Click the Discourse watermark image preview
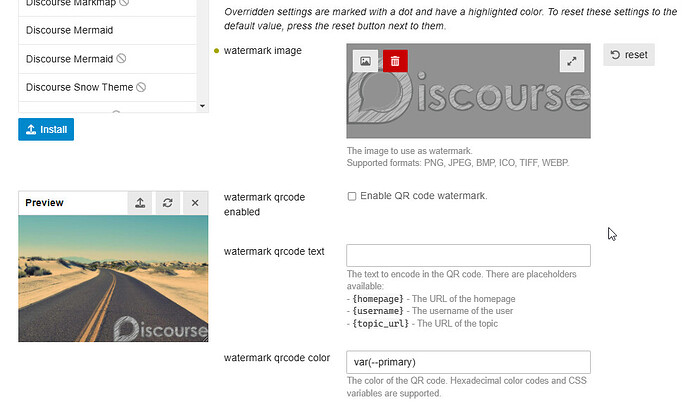Screen dimensions: 690x407 tap(468, 91)
